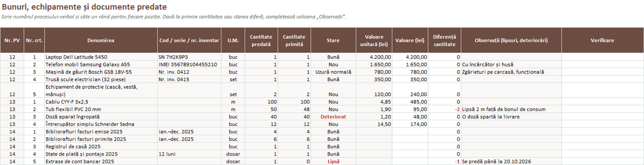Click the "Valoare (lei)" column header

(x=410, y=40)
